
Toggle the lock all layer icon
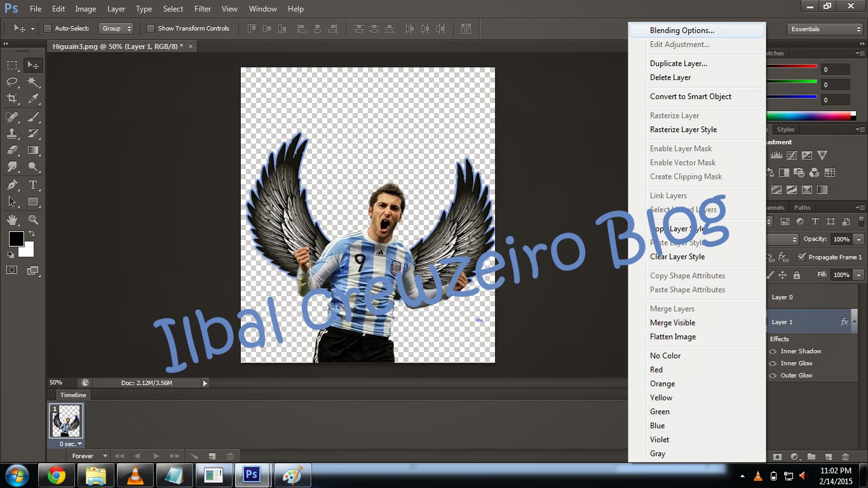797,275
